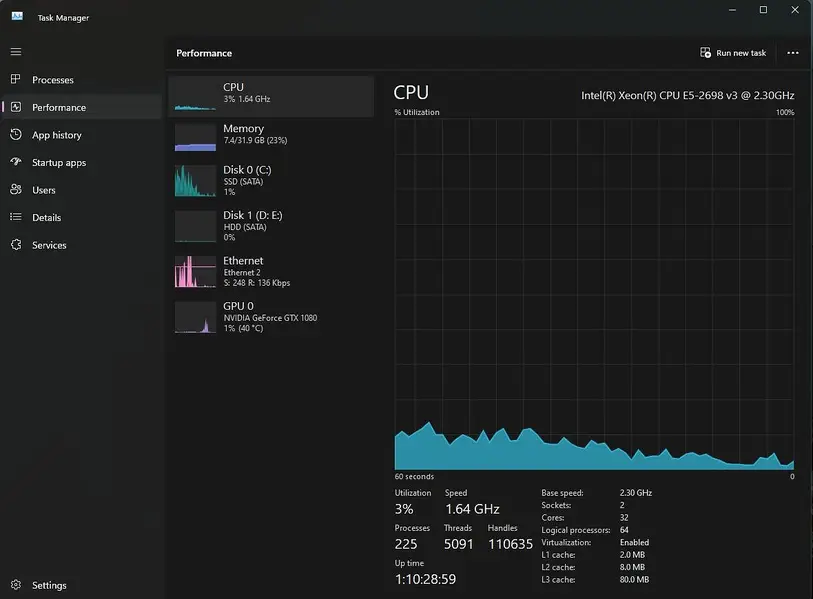Click the Settings gear icon
This screenshot has width=813, height=599.
(x=16, y=584)
